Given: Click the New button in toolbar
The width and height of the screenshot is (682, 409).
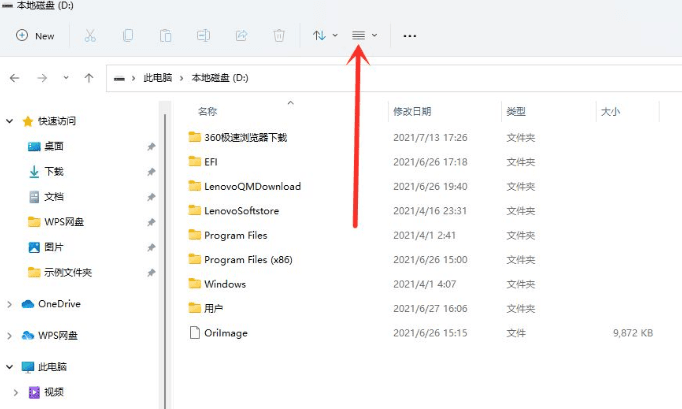Looking at the screenshot, I should [35, 36].
